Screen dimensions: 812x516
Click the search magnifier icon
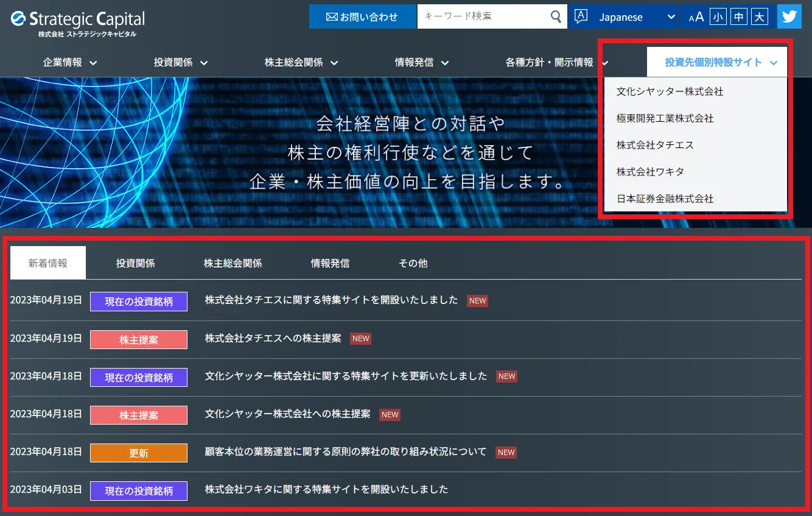[556, 16]
